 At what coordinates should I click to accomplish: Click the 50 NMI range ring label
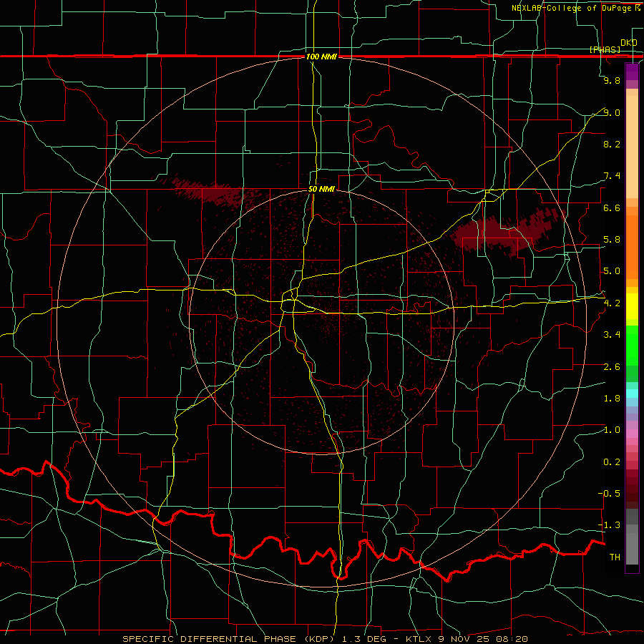321,190
